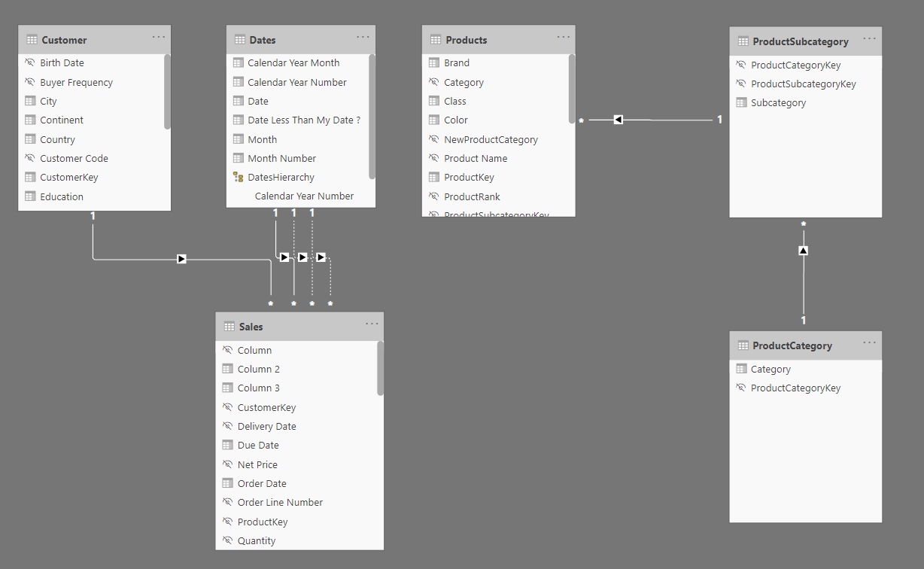Click the hidden icon beside Delivery Date
This screenshot has height=569, width=924.
point(227,426)
